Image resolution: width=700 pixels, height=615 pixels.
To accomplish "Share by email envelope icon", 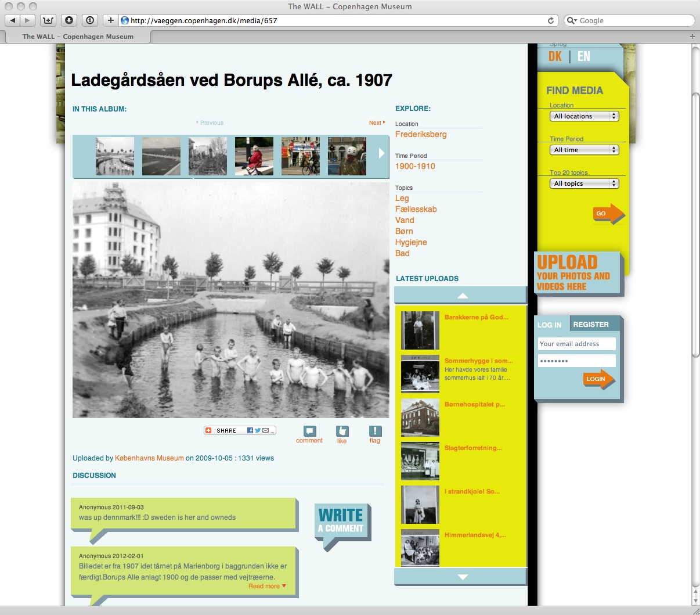I will click(266, 430).
